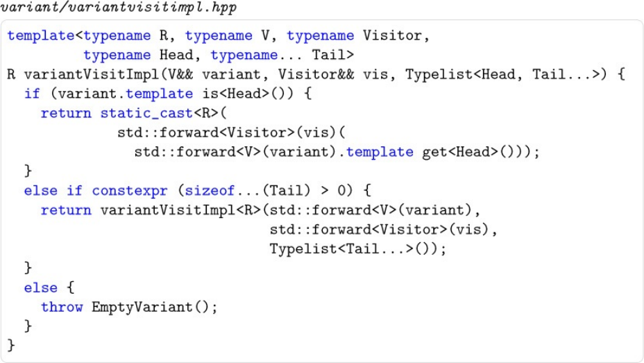Click the line 'Typelist<Tail...>());'
644x363 pixels.
(x=357, y=249)
